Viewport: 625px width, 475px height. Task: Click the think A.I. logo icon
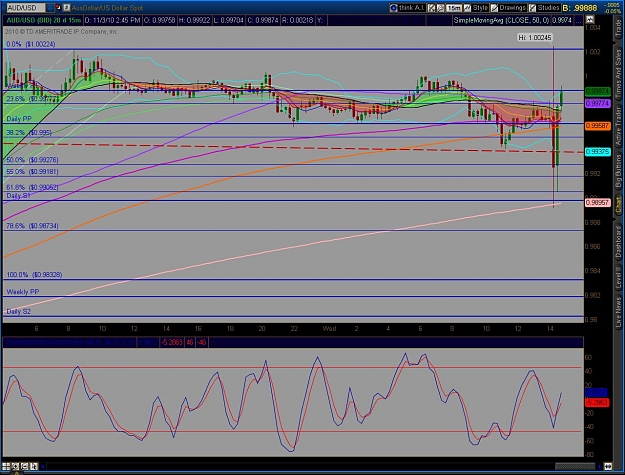pyautogui.click(x=393, y=8)
